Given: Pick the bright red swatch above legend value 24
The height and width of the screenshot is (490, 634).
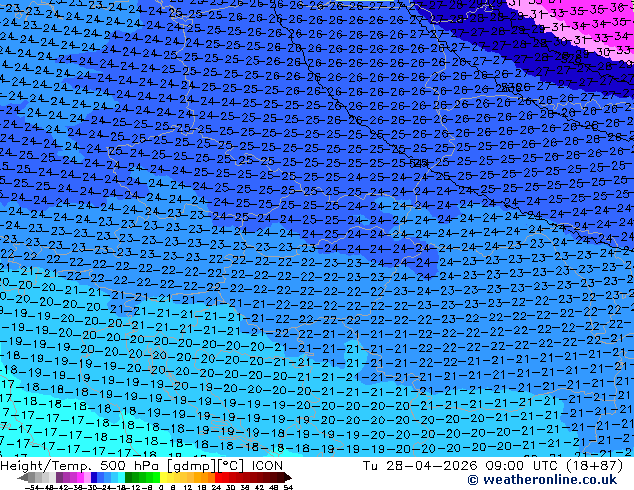Looking at the screenshot, I should 218,477.
